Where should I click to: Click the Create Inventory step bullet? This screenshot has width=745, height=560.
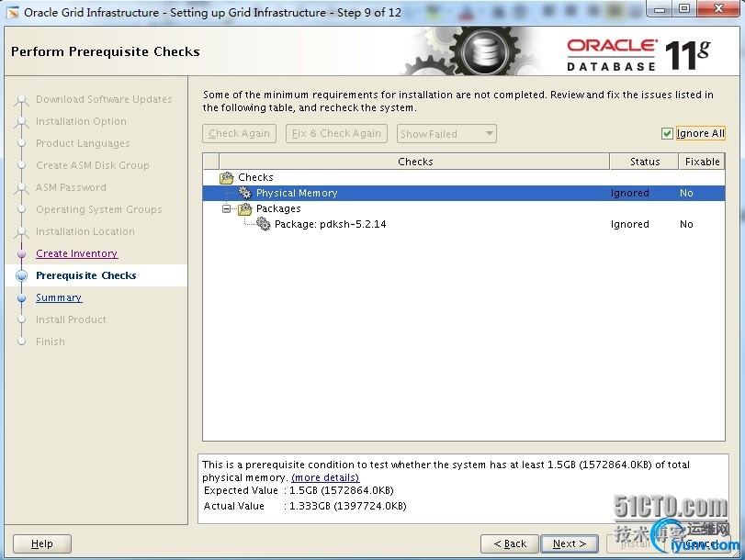pyautogui.click(x=21, y=253)
